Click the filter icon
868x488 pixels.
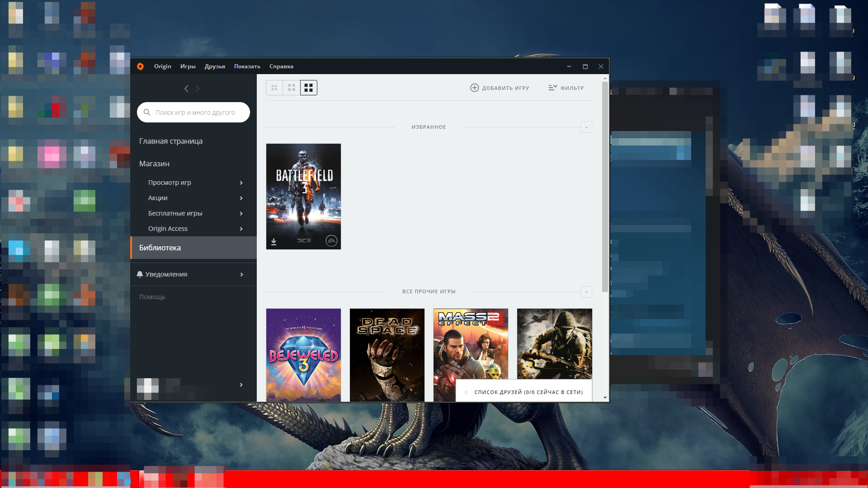coord(553,88)
